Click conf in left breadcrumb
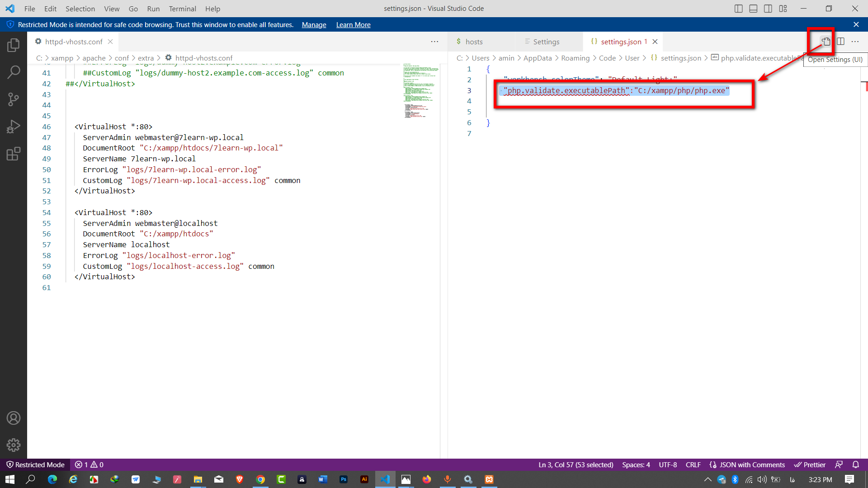The height and width of the screenshot is (488, 868). pos(122,58)
